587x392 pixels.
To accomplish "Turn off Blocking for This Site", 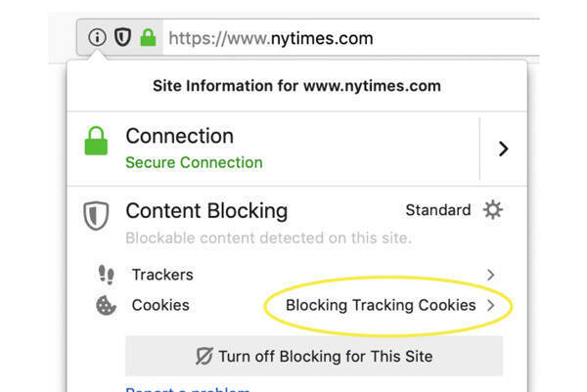I will tap(314, 356).
